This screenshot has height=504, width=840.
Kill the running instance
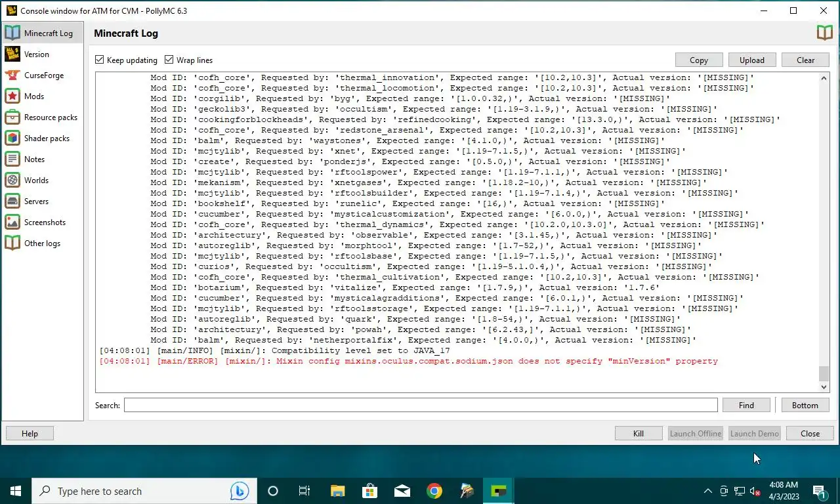639,433
